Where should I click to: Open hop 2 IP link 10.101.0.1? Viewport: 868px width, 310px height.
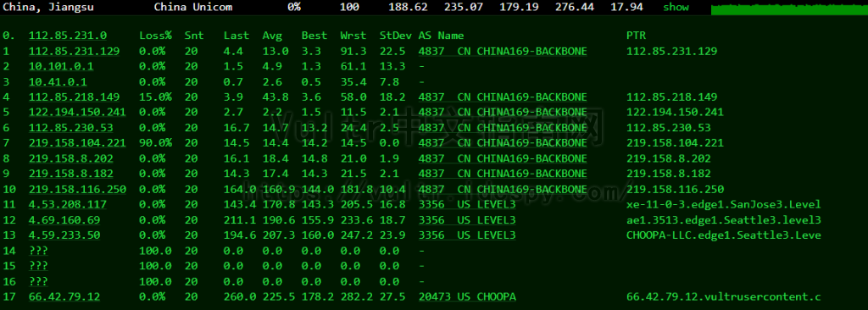click(61, 66)
